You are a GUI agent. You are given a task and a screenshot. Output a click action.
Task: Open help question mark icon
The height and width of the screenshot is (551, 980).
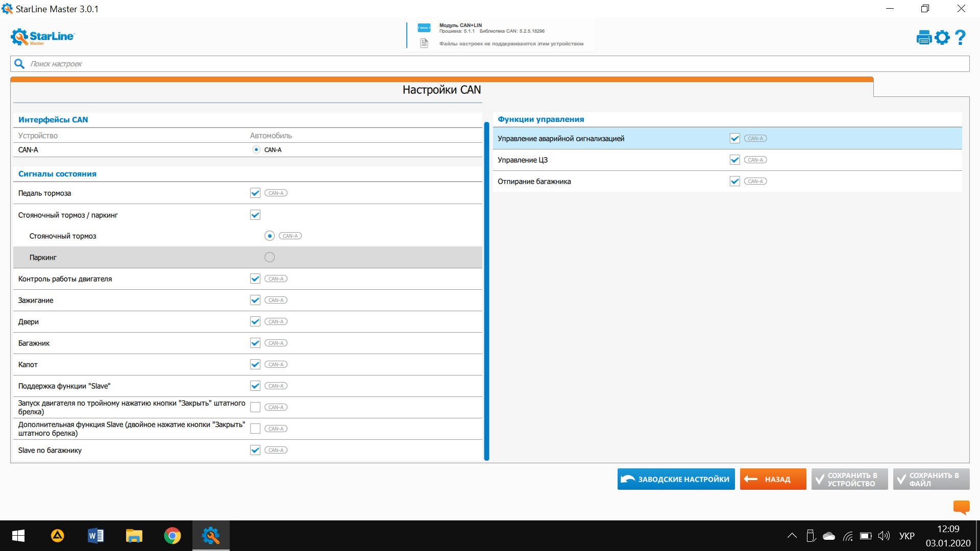[960, 37]
